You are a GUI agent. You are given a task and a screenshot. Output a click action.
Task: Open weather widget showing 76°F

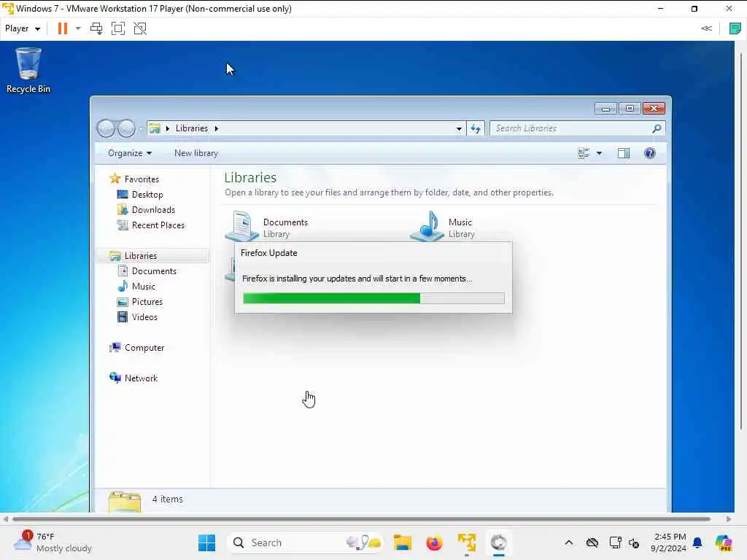[53, 542]
